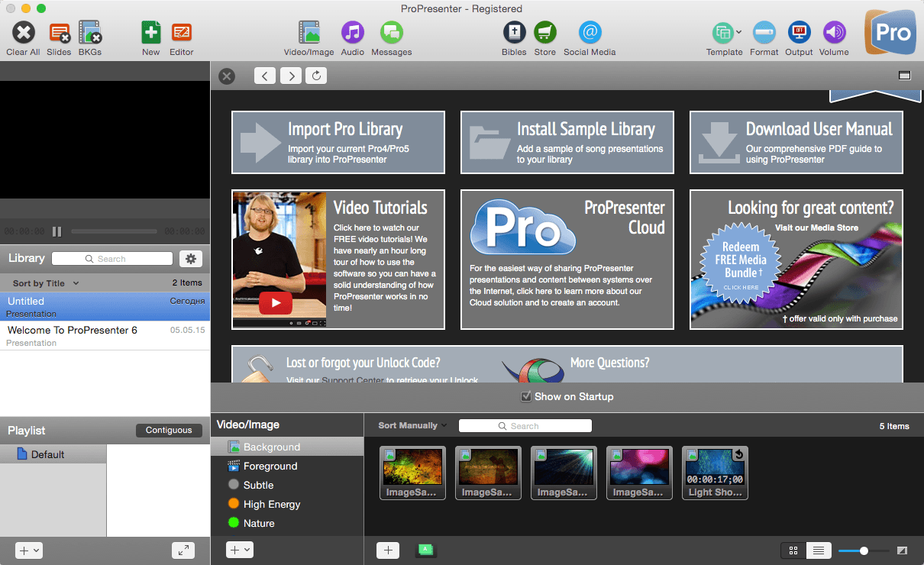Clear backgrounds with the BKGs icon
Viewport: 924px width, 565px height.
(x=90, y=33)
